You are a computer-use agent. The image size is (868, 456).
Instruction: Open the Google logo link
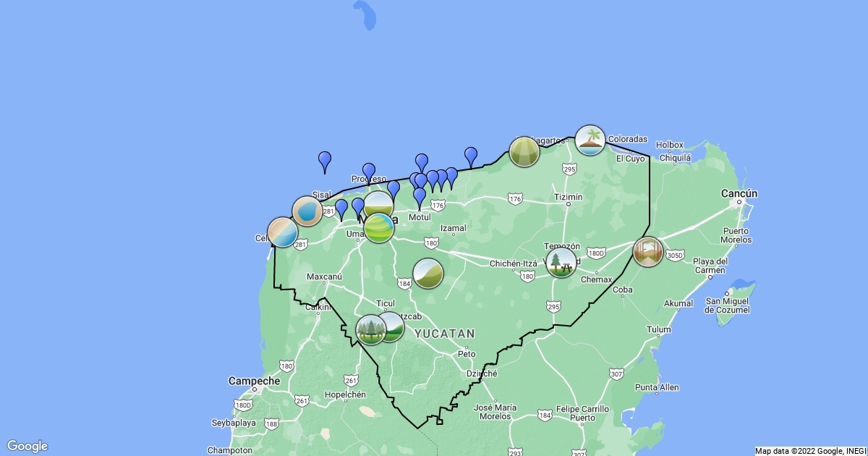point(27,446)
